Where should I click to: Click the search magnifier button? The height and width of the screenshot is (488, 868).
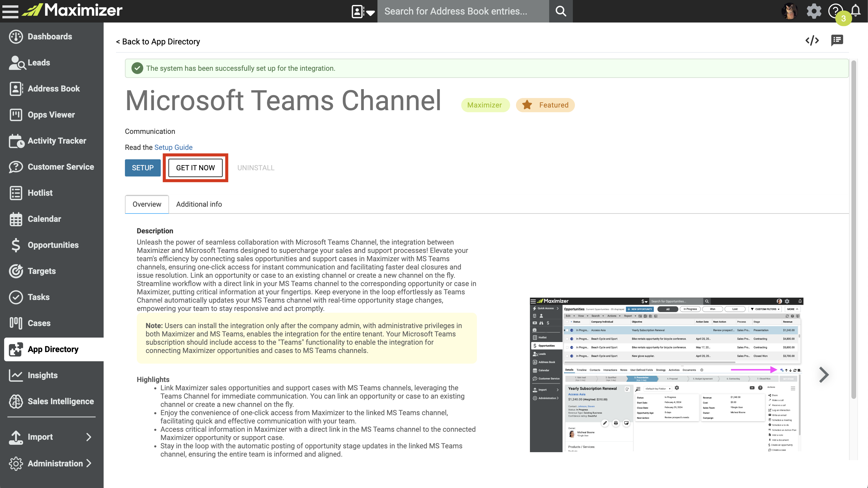[x=561, y=11]
